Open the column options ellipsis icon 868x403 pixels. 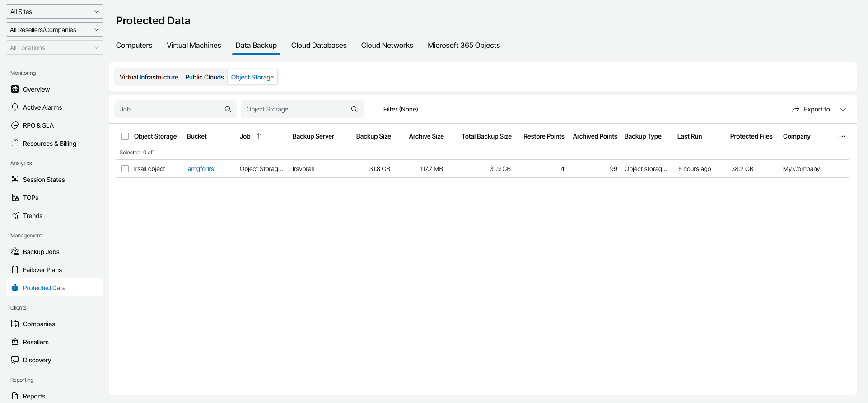842,136
